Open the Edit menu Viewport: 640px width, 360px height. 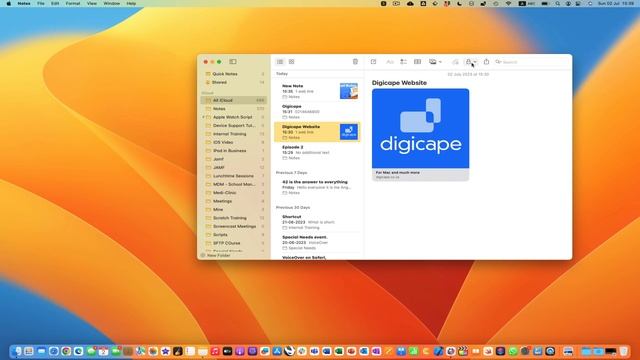tap(55, 3)
